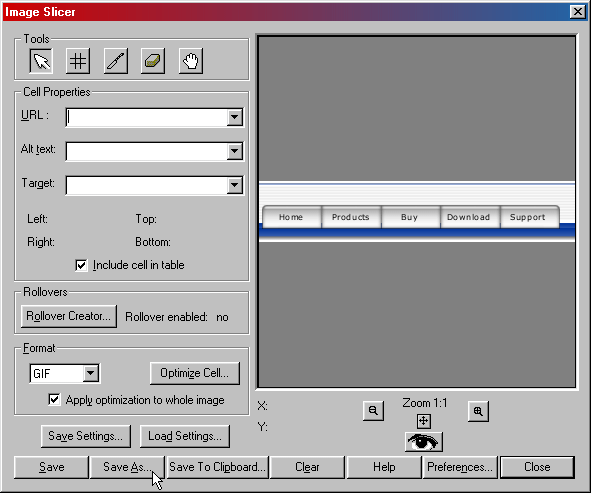Click the zoom out magnifier icon

coord(374,411)
